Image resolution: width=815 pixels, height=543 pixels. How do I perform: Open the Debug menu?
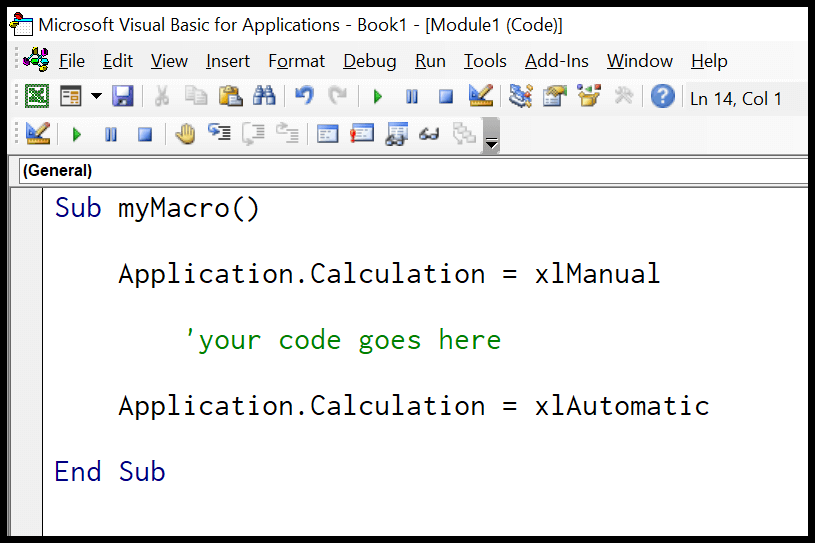click(369, 61)
